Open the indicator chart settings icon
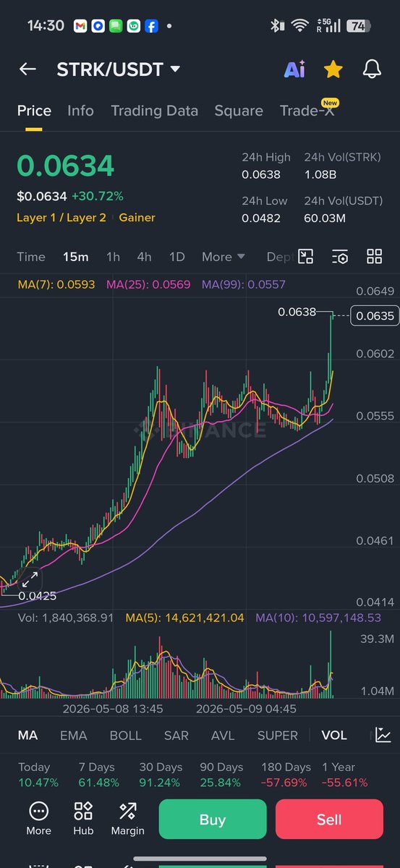Viewport: 400px width, 868px height. tap(382, 735)
